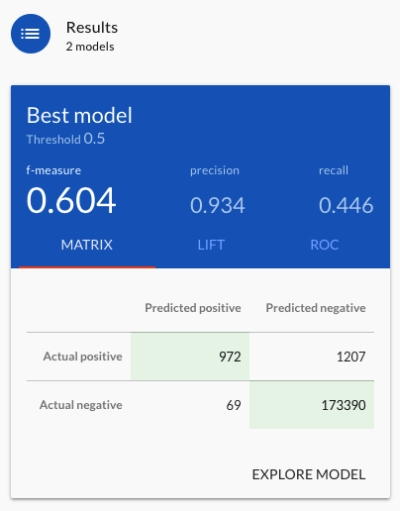Select the false positive cell 69

pyautogui.click(x=190, y=405)
